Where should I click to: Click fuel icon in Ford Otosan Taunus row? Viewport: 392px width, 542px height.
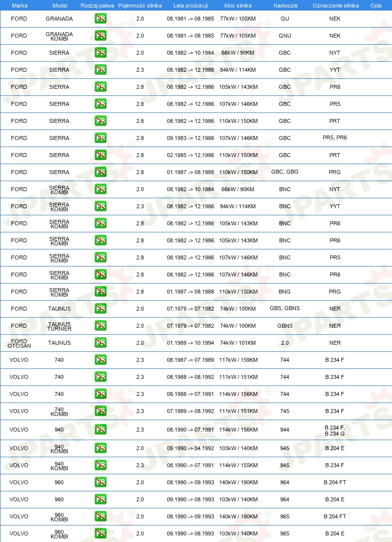[100, 343]
